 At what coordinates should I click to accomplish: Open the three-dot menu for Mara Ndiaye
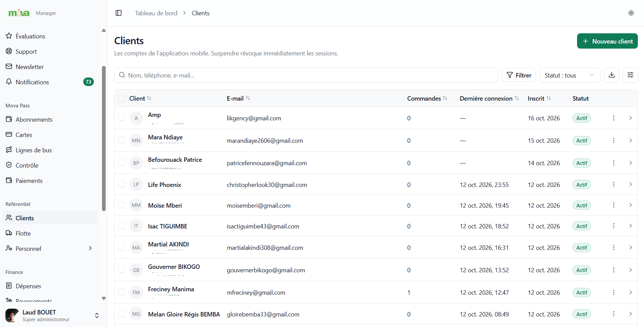coord(614,140)
